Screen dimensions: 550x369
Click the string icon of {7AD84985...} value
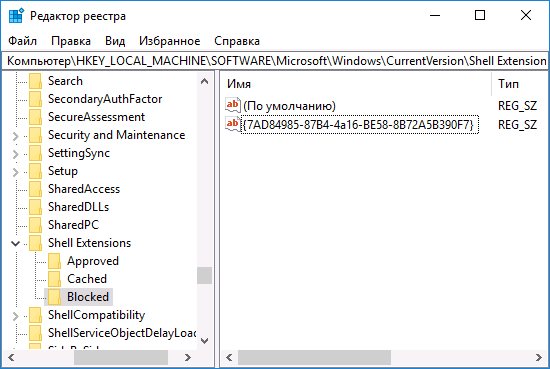tap(233, 124)
